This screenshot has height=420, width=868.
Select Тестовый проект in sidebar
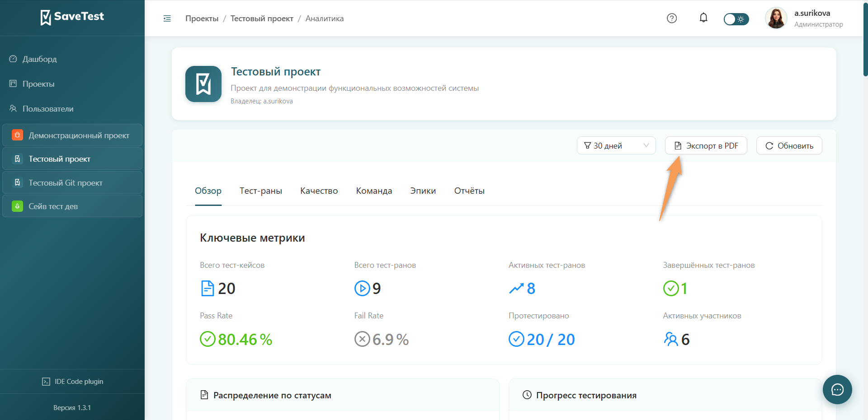72,159
